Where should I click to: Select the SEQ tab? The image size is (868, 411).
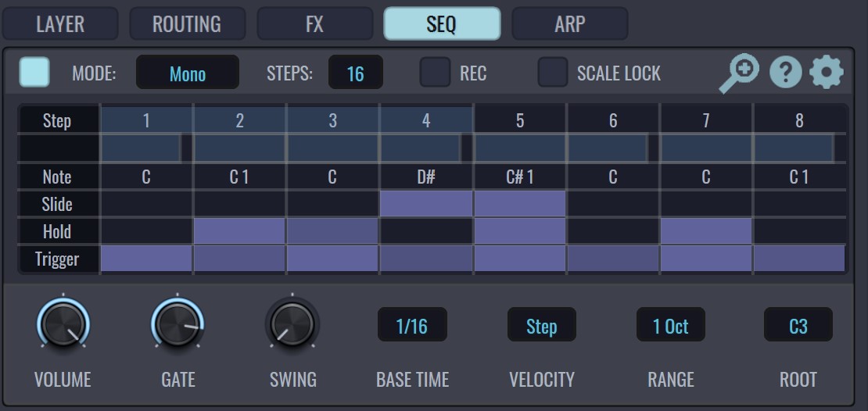click(442, 23)
